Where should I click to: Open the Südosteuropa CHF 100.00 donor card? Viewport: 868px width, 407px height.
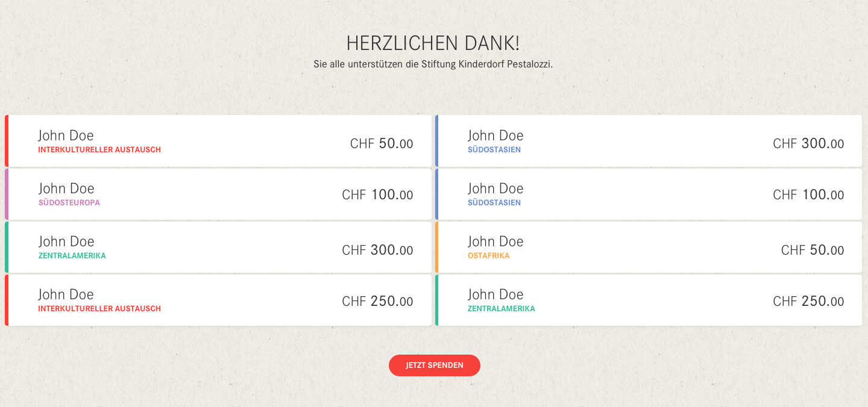click(x=218, y=194)
